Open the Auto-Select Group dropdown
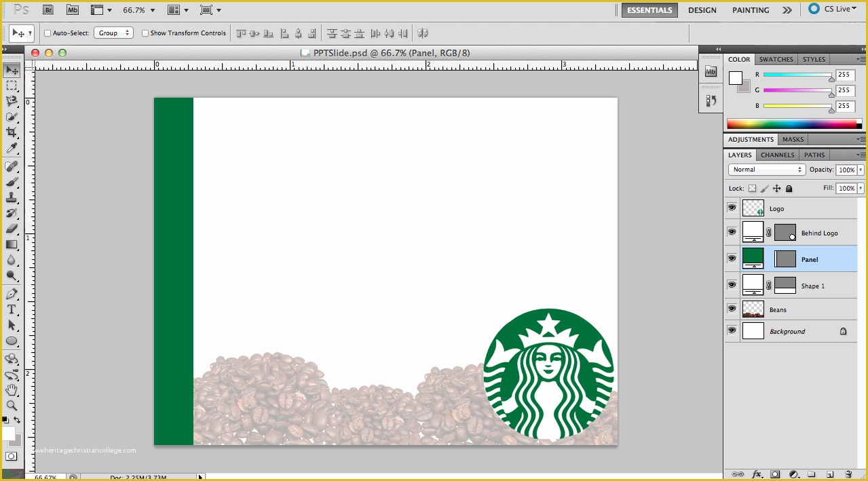This screenshot has height=481, width=868. click(113, 33)
